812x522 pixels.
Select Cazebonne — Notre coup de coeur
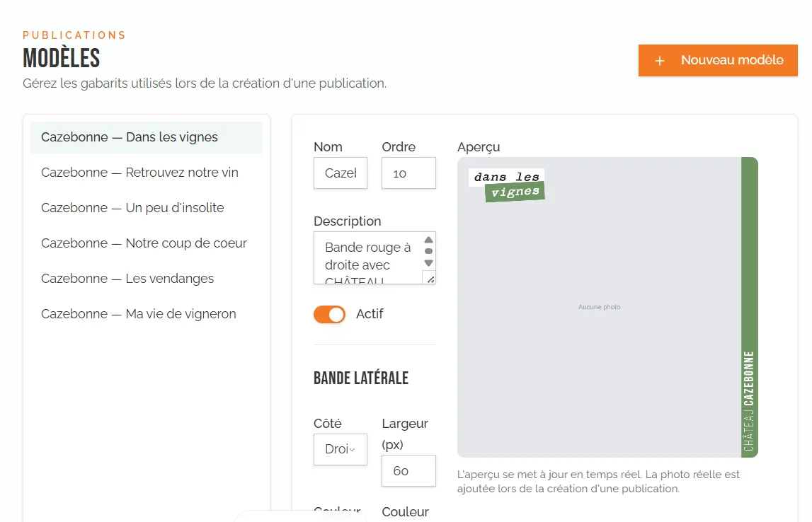point(147,243)
